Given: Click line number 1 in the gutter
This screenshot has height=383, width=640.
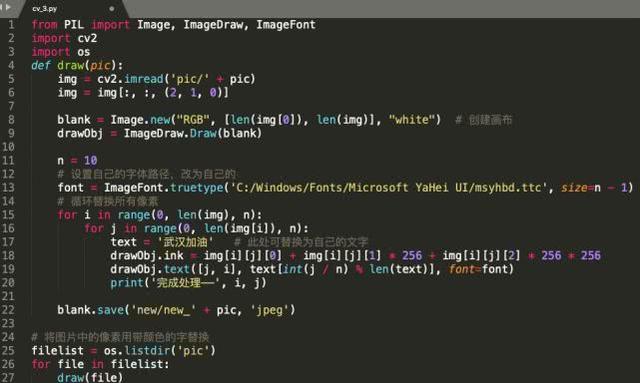Looking at the screenshot, I should (11, 25).
